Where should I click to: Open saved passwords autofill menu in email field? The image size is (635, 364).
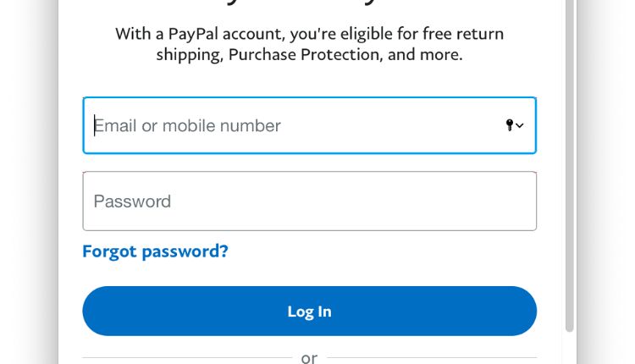click(x=515, y=125)
